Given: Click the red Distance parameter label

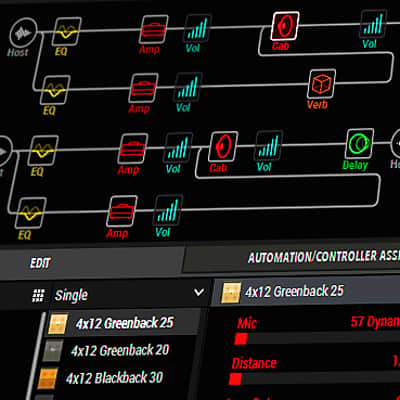Looking at the screenshot, I should click(x=254, y=363).
